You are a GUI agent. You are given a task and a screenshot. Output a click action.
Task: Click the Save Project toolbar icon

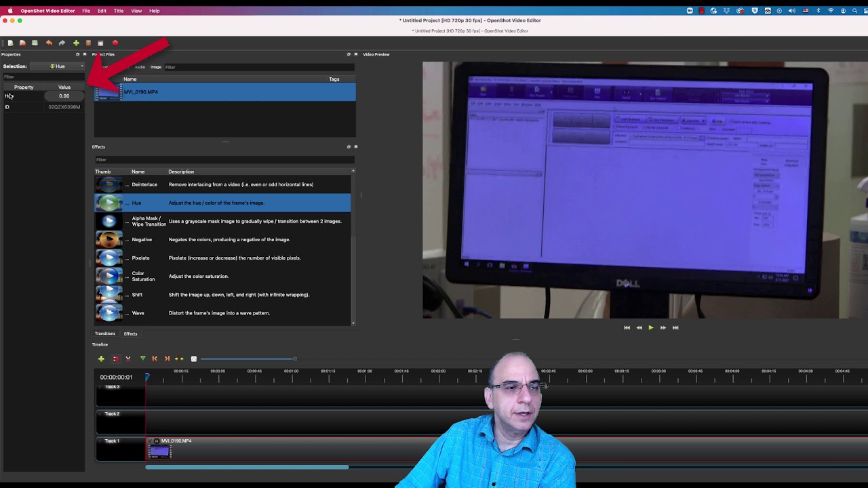[x=35, y=43]
